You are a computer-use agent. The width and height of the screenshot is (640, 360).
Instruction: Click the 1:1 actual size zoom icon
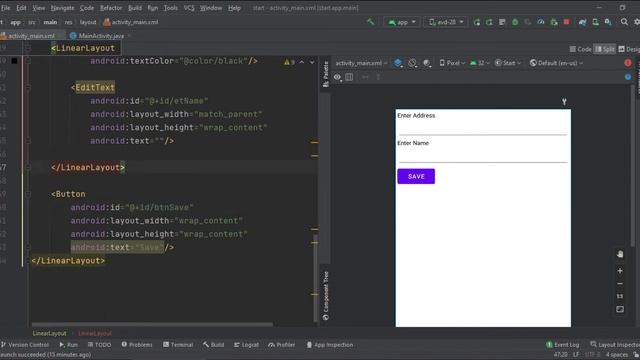[620, 296]
